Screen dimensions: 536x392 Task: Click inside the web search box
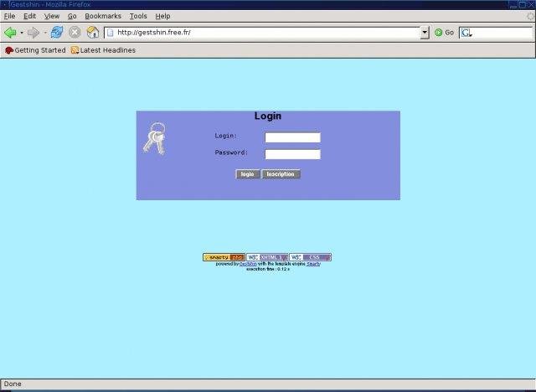(x=502, y=33)
